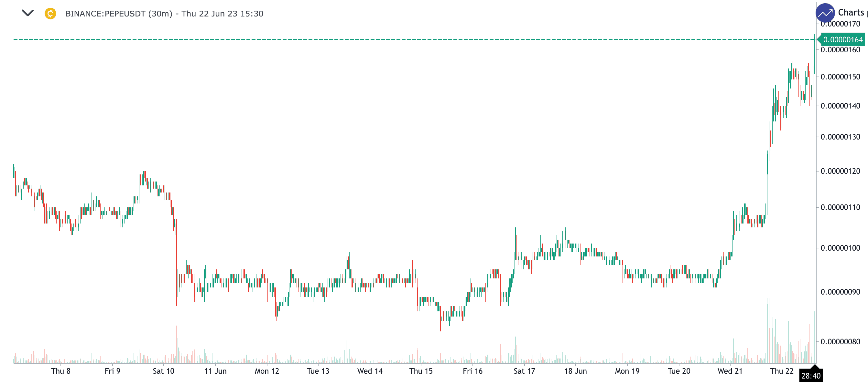Click the dashed current price line
This screenshot has height=385, width=868.
pos(404,39)
